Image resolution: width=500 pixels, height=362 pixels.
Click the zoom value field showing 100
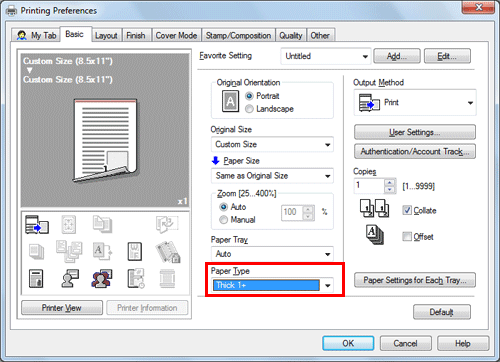(x=292, y=213)
